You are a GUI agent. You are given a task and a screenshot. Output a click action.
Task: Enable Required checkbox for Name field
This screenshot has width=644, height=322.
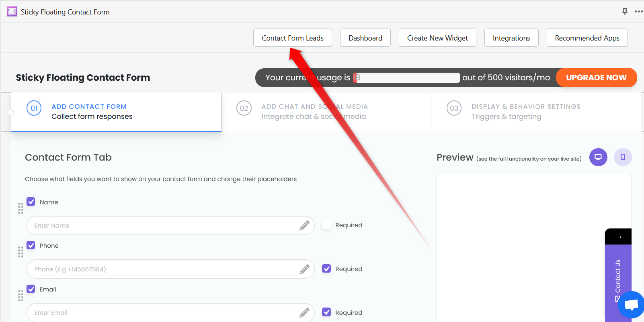point(326,225)
